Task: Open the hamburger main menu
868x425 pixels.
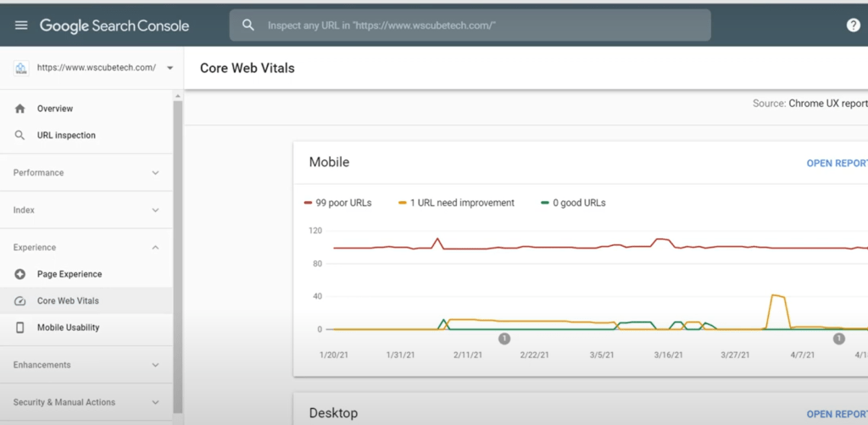Action: pyautogui.click(x=21, y=25)
